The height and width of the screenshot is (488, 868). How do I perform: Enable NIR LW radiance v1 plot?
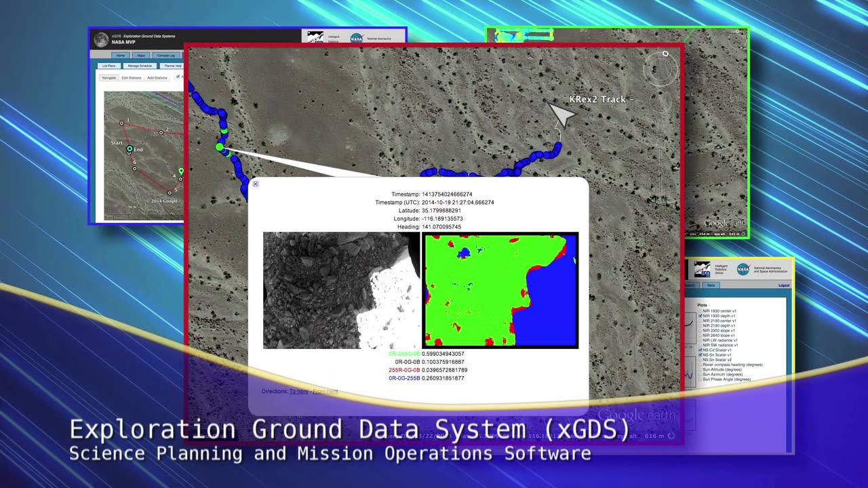tap(700, 340)
